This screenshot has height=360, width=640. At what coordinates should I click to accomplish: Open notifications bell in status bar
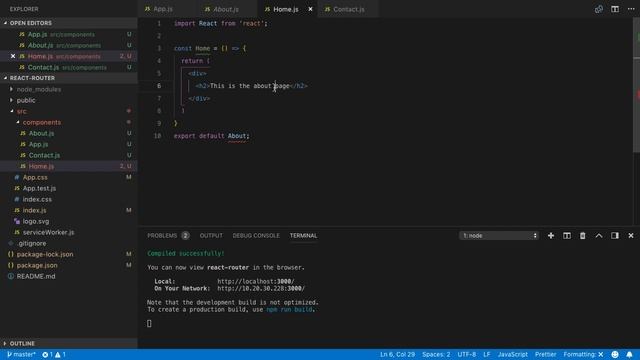click(x=629, y=354)
